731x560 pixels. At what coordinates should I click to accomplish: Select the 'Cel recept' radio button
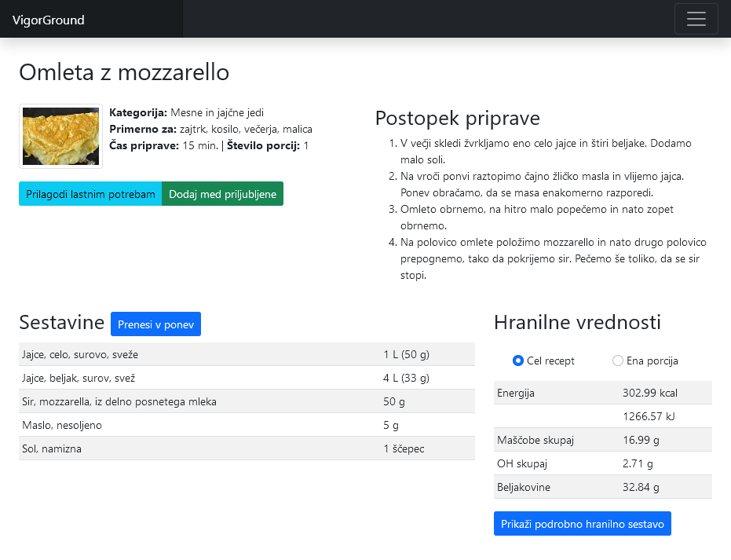coord(518,361)
